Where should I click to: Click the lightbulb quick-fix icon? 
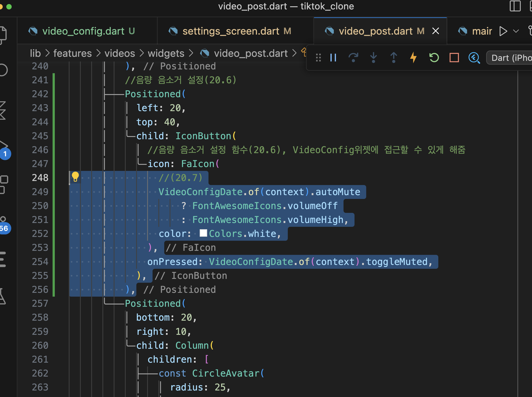pyautogui.click(x=75, y=177)
